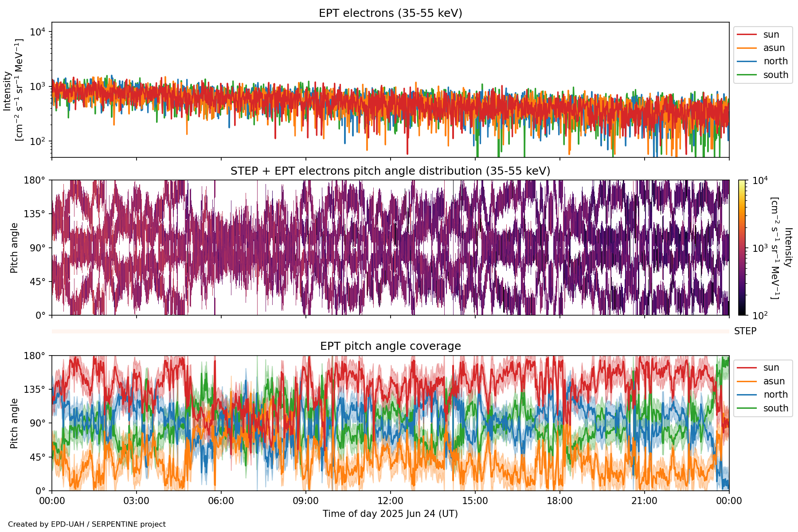The image size is (798, 532).
Task: Click the 'EPT electrons (35-55 keV)' title
Action: point(390,13)
